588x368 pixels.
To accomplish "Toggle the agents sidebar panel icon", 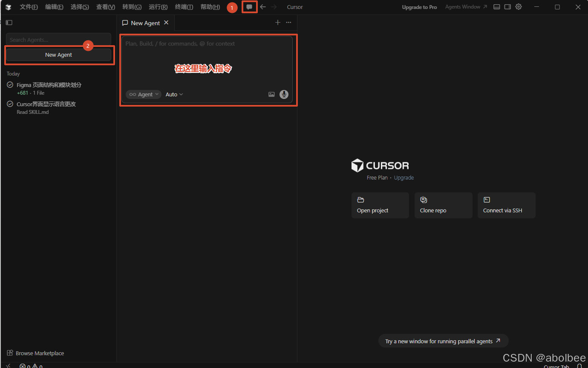I will pos(9,23).
